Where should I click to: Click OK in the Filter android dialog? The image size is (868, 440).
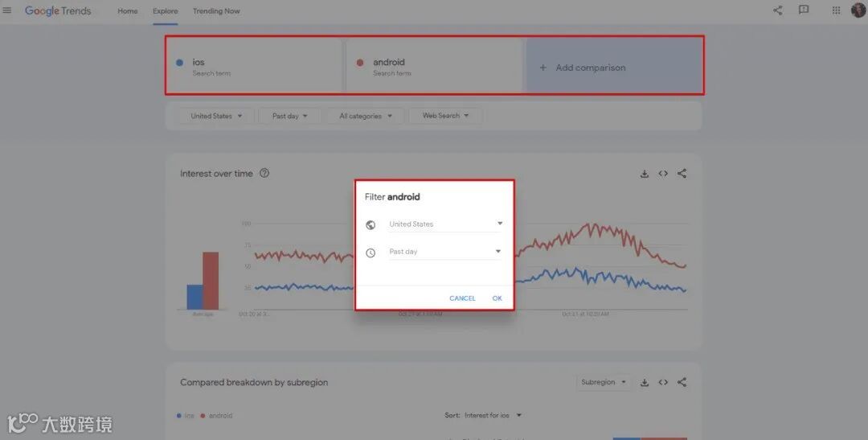coord(497,298)
